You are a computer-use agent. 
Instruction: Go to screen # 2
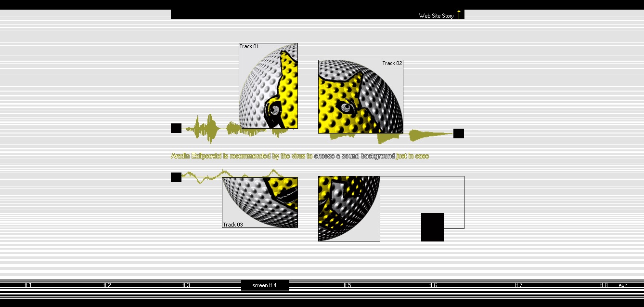107,285
